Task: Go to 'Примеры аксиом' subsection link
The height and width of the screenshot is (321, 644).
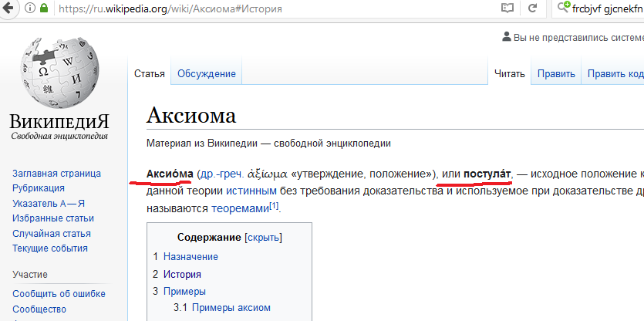Action: (231, 308)
